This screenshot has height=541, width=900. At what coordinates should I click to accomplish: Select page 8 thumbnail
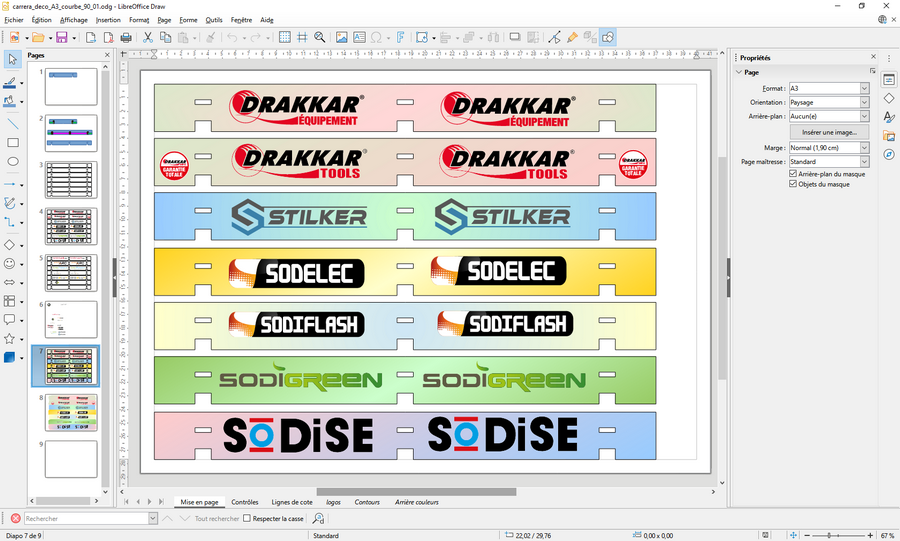pyautogui.click(x=71, y=412)
